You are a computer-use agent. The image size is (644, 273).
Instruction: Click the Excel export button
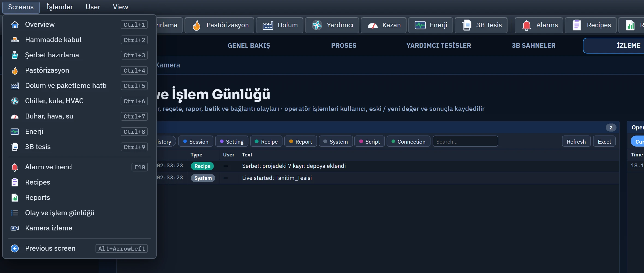(604, 141)
